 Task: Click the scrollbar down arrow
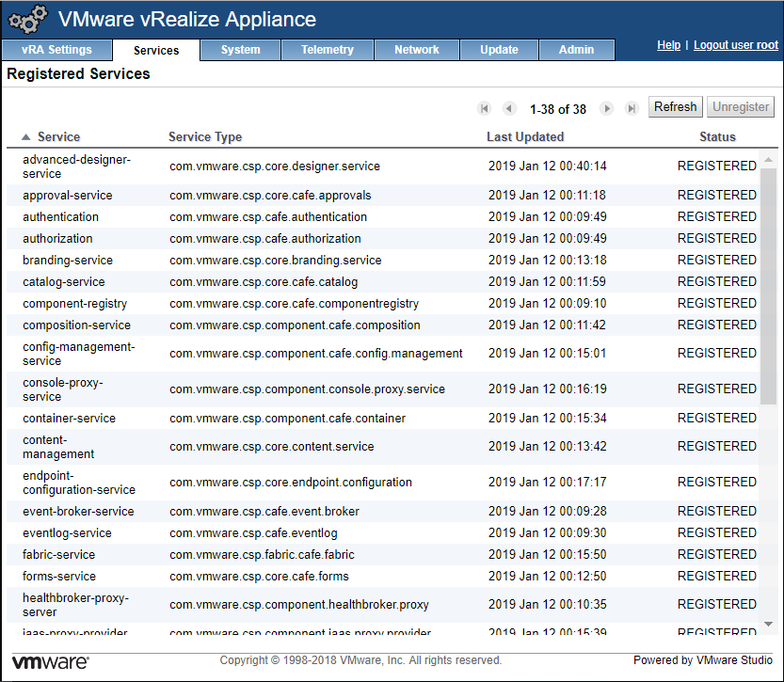[769, 624]
